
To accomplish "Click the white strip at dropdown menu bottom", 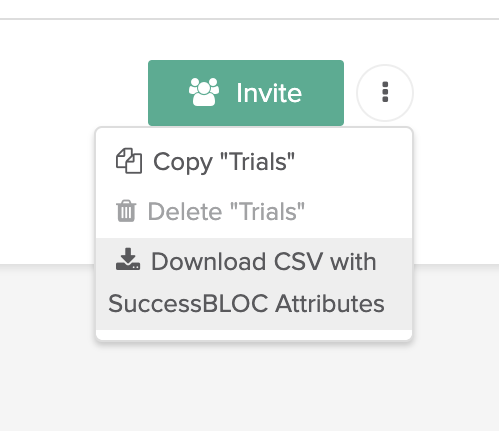I will click(x=254, y=335).
